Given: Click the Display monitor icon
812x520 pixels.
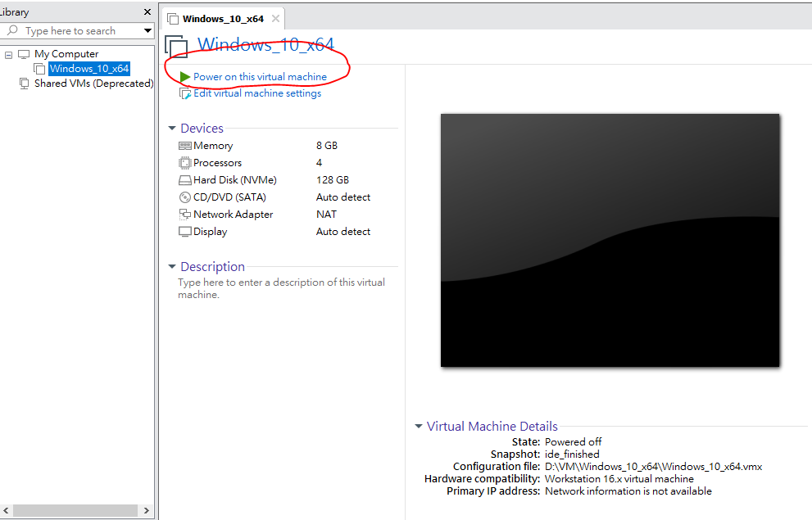Looking at the screenshot, I should 185,231.
